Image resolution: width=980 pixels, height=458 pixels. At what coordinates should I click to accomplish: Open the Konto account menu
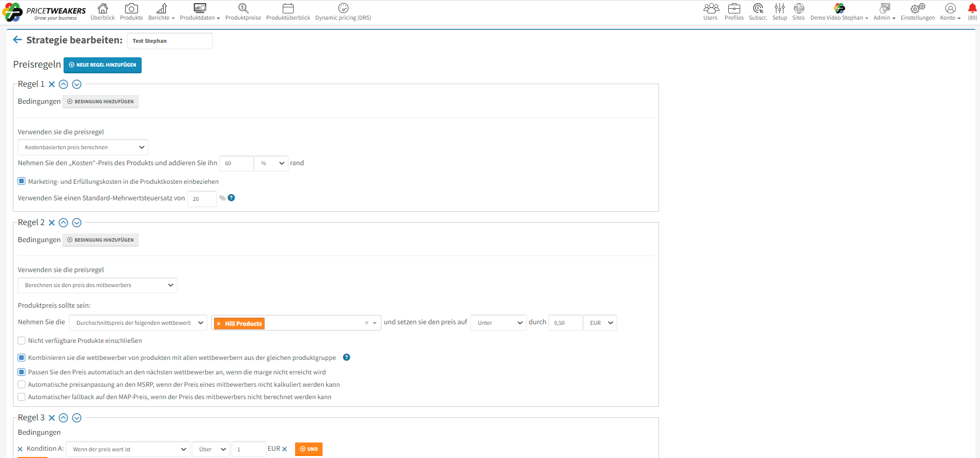pyautogui.click(x=950, y=12)
